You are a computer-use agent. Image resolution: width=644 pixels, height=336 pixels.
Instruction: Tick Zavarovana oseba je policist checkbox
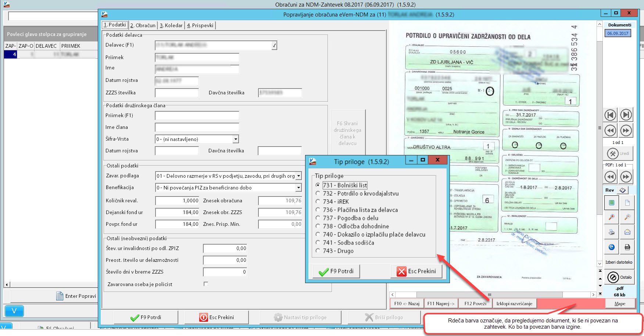click(x=206, y=284)
